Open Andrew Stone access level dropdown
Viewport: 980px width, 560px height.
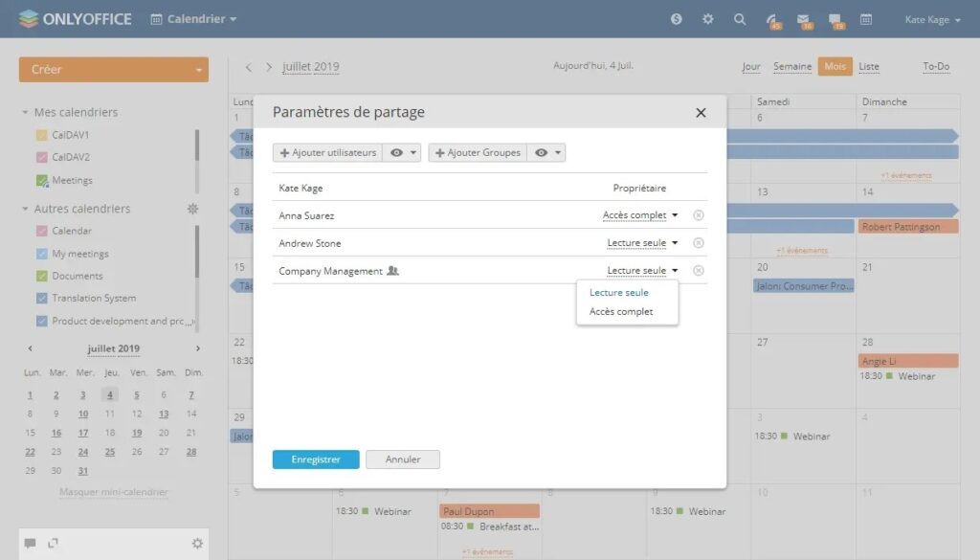(642, 242)
